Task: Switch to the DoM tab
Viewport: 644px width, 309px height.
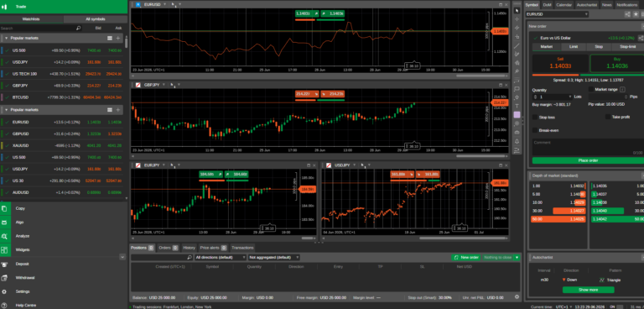Action: pyautogui.click(x=547, y=4)
